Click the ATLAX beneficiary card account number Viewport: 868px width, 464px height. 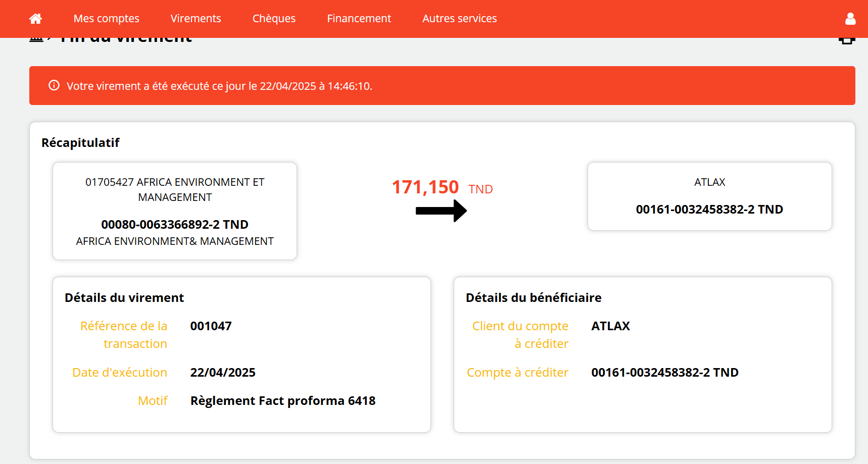click(x=709, y=209)
